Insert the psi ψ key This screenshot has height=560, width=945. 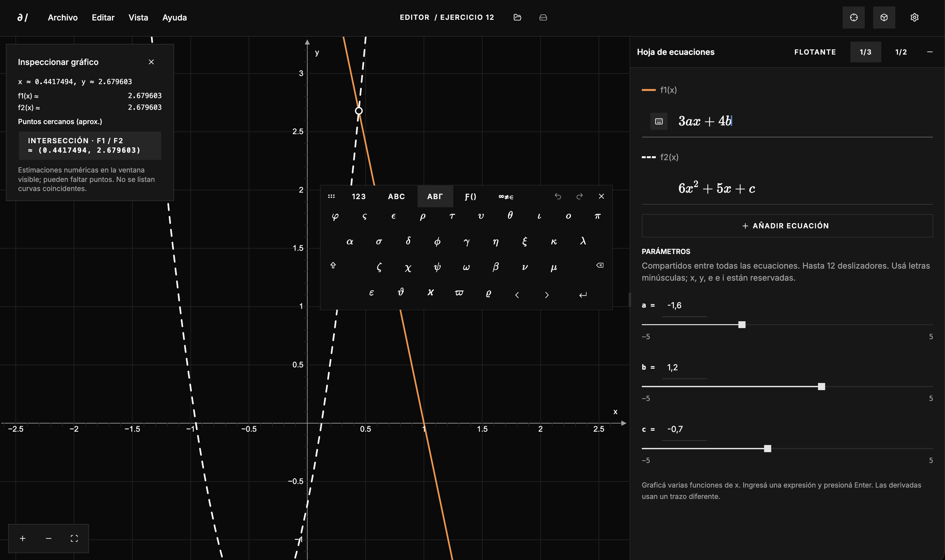pos(437,267)
